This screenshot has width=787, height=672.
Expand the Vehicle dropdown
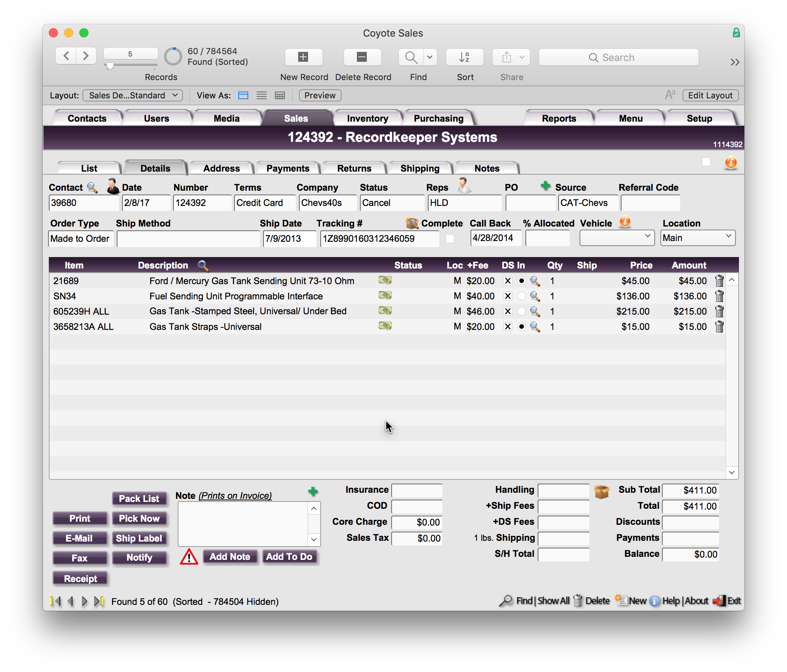[x=617, y=238]
